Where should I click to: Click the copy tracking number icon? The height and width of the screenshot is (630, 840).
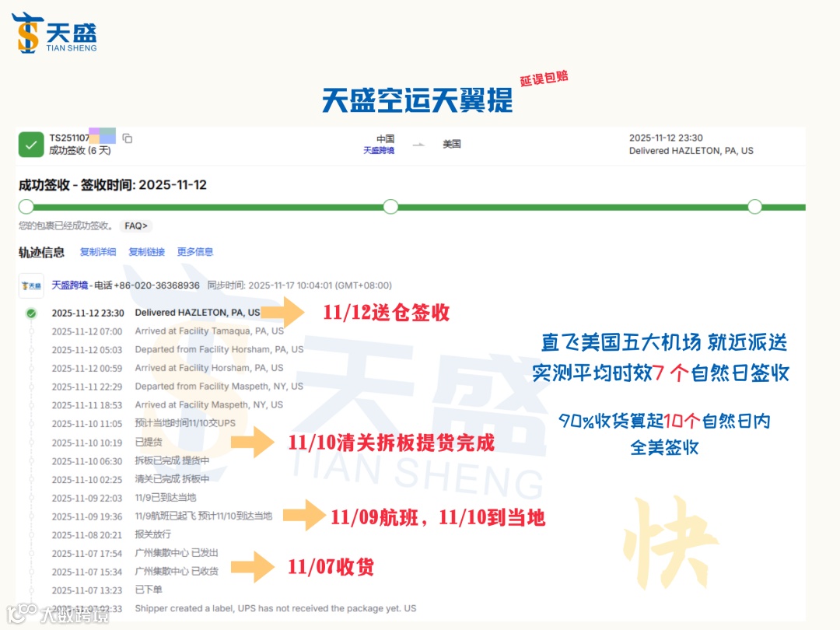click(128, 138)
